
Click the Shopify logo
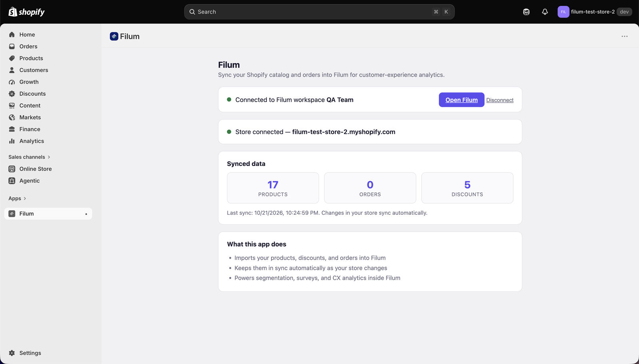[26, 12]
